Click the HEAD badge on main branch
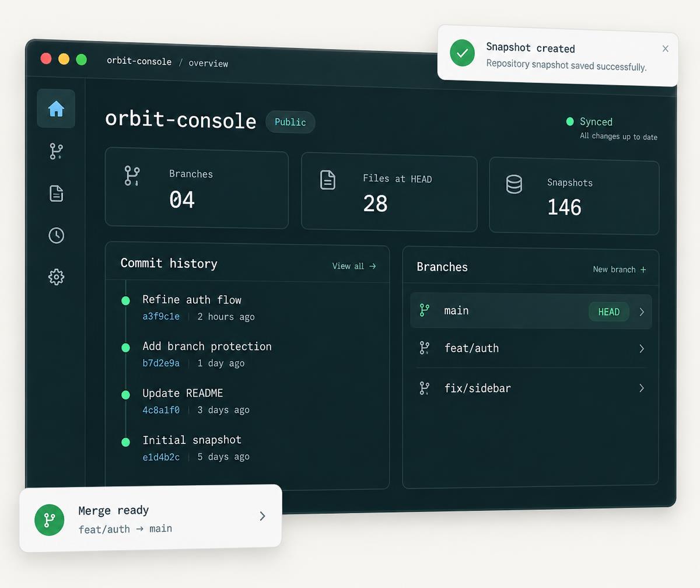Image resolution: width=700 pixels, height=588 pixels. click(609, 311)
